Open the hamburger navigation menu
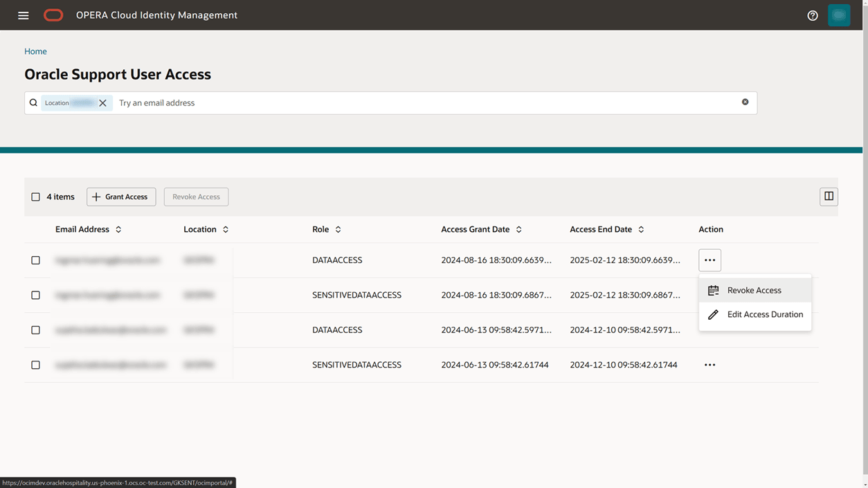This screenshot has height=488, width=868. click(24, 15)
